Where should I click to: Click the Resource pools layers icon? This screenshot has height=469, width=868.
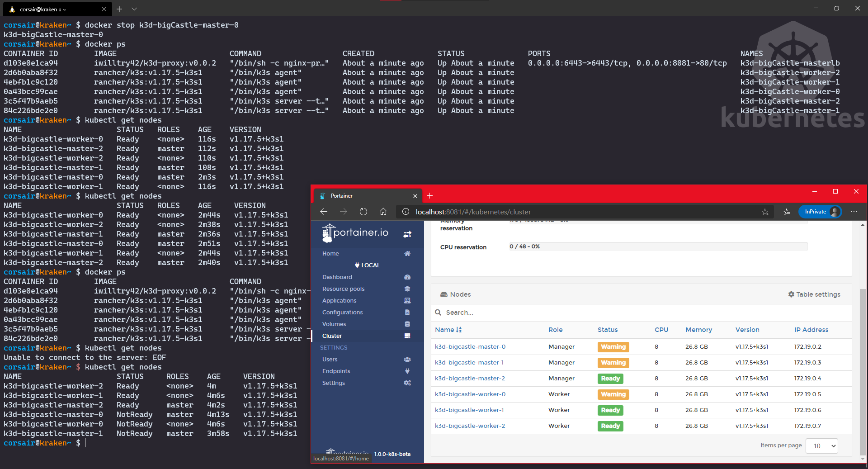coord(407,289)
